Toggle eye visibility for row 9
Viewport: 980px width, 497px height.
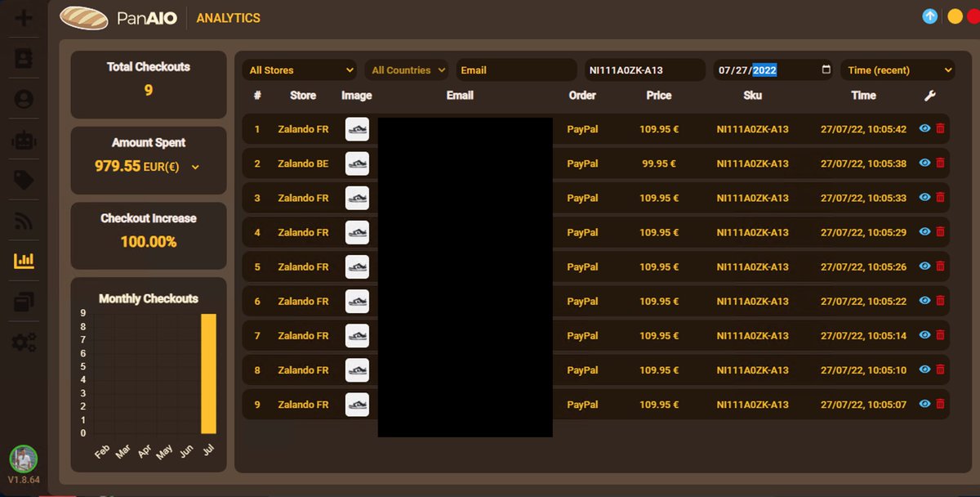pyautogui.click(x=924, y=404)
